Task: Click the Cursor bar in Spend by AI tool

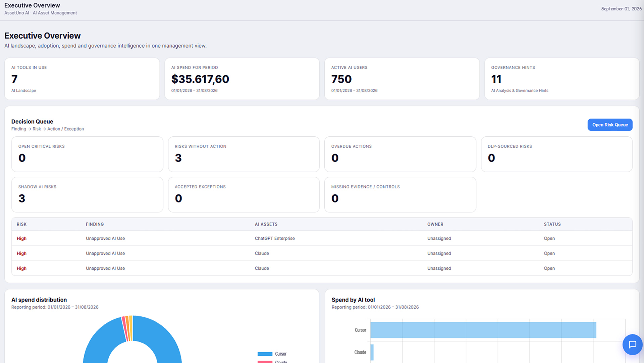Action: coord(483,330)
